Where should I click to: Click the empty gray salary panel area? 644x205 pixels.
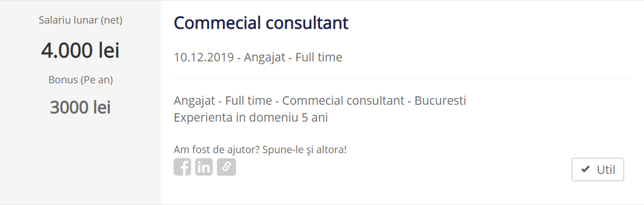(80, 161)
